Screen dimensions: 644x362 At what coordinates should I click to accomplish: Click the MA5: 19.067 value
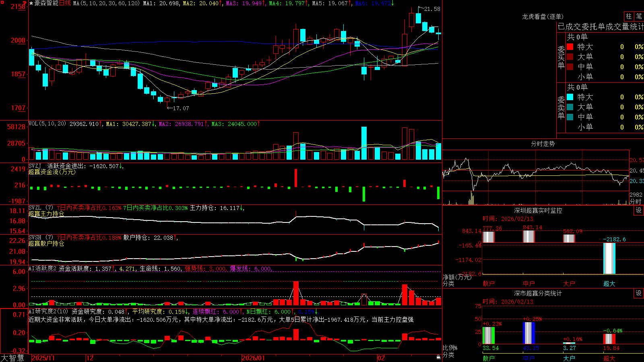click(x=330, y=3)
